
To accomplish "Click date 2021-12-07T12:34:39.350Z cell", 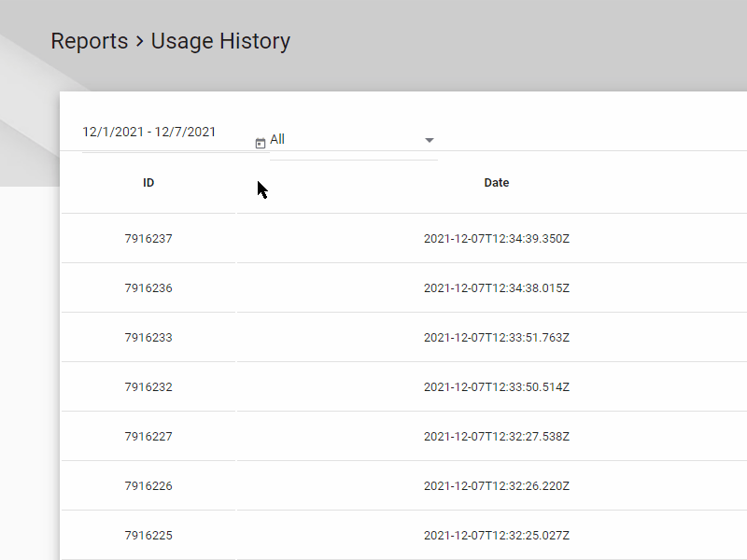I will (x=497, y=239).
